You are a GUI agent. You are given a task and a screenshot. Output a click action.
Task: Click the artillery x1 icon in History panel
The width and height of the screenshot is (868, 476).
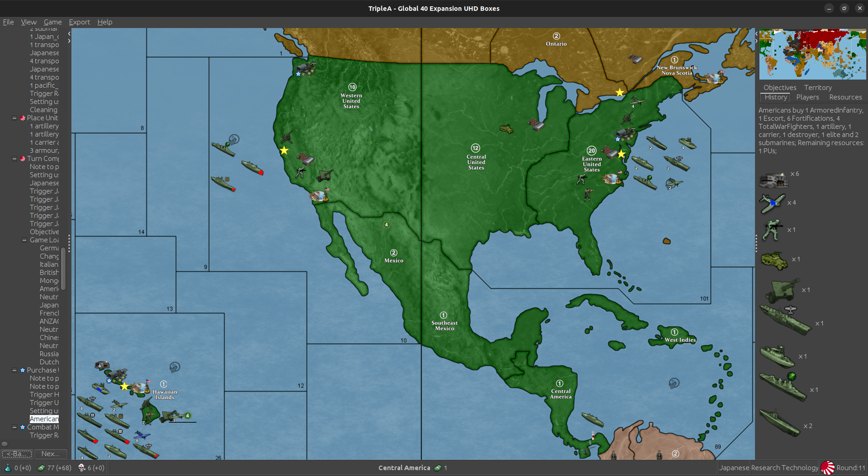(x=782, y=290)
